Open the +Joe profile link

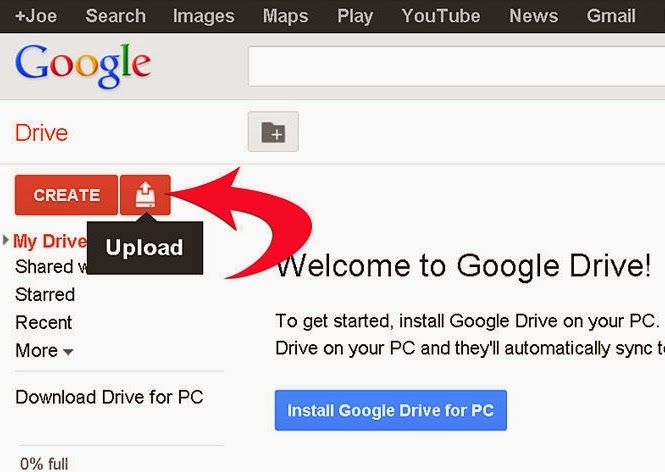coord(36,16)
